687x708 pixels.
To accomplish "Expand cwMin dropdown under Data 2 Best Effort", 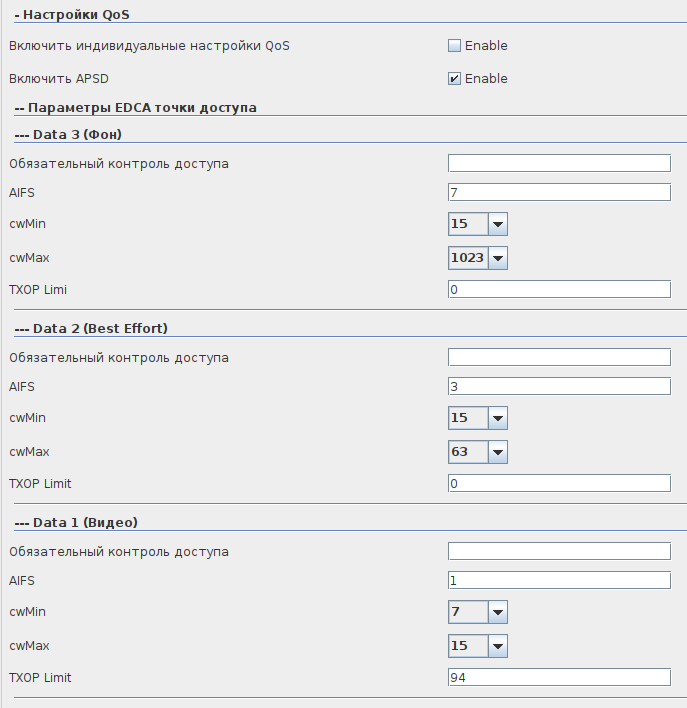I will pyautogui.click(x=478, y=418).
